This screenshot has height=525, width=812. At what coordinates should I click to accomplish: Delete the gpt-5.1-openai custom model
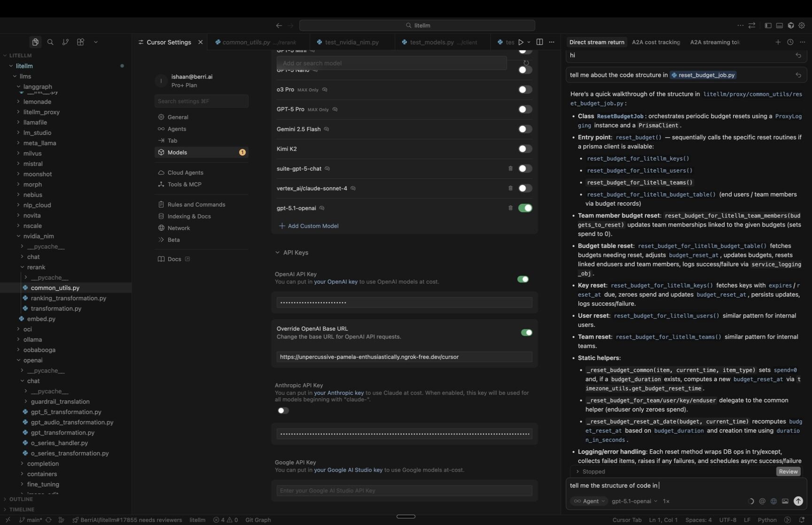[x=510, y=208]
